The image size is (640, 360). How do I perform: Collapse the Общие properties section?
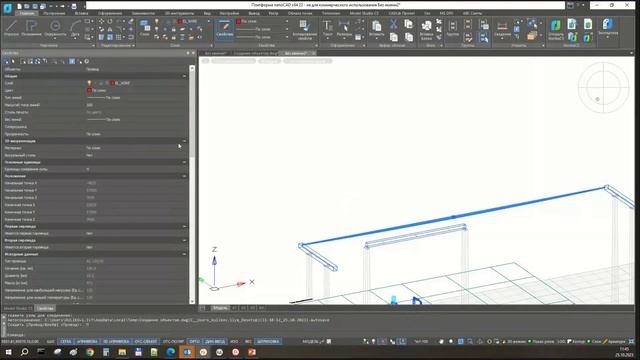click(x=184, y=76)
